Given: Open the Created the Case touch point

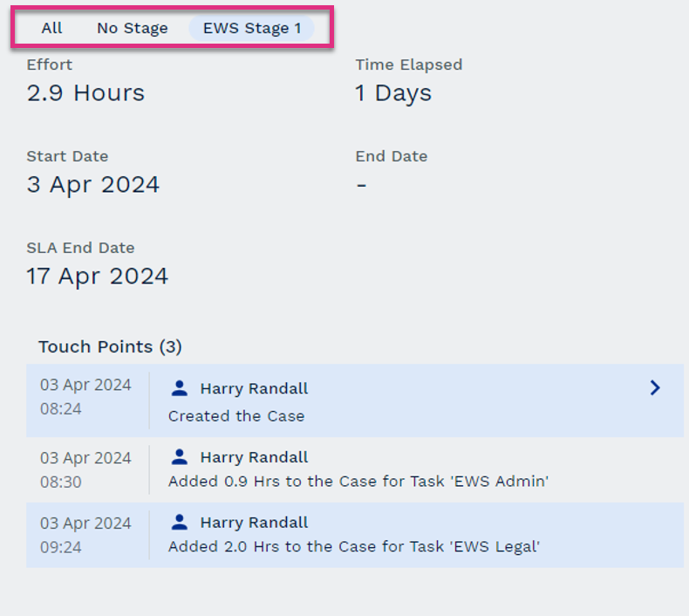Looking at the screenshot, I should tap(355, 400).
